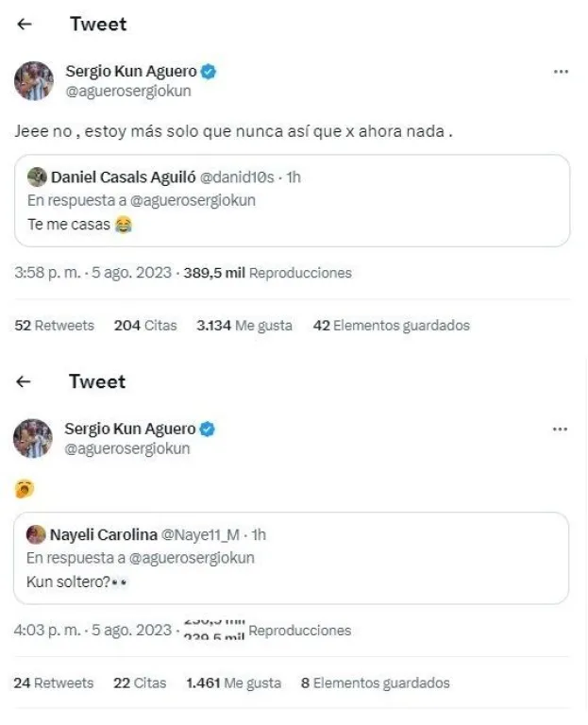
Task: View the 24 Retweets list
Action: tap(54, 683)
